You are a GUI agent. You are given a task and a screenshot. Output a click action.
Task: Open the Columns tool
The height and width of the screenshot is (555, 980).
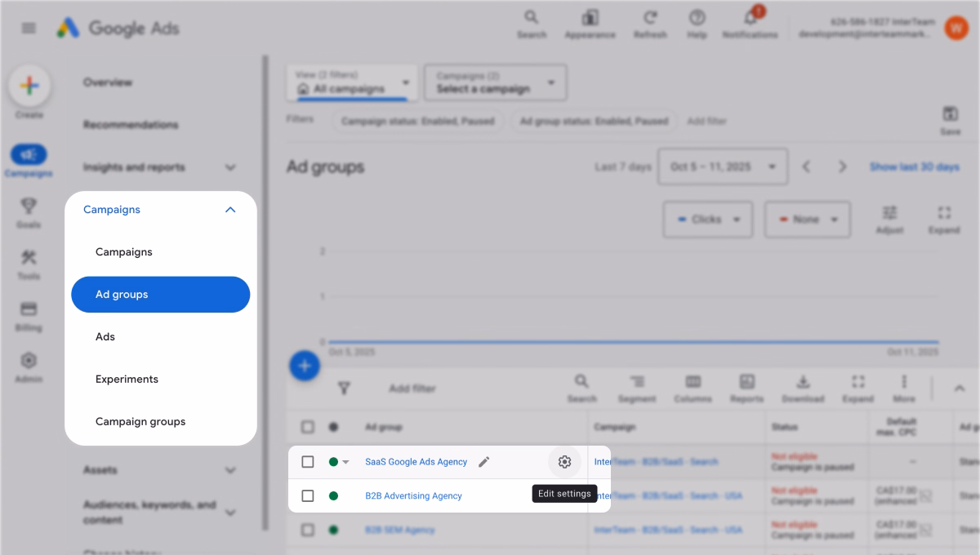pyautogui.click(x=693, y=388)
